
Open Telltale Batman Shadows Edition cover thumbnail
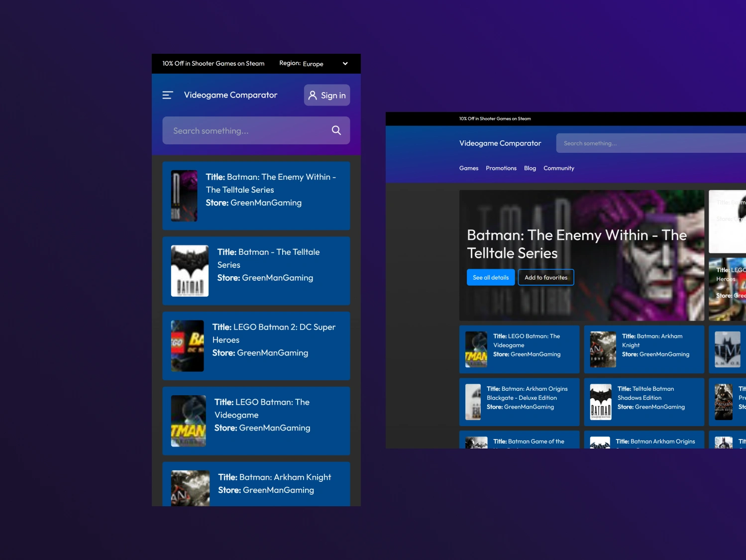[601, 402]
